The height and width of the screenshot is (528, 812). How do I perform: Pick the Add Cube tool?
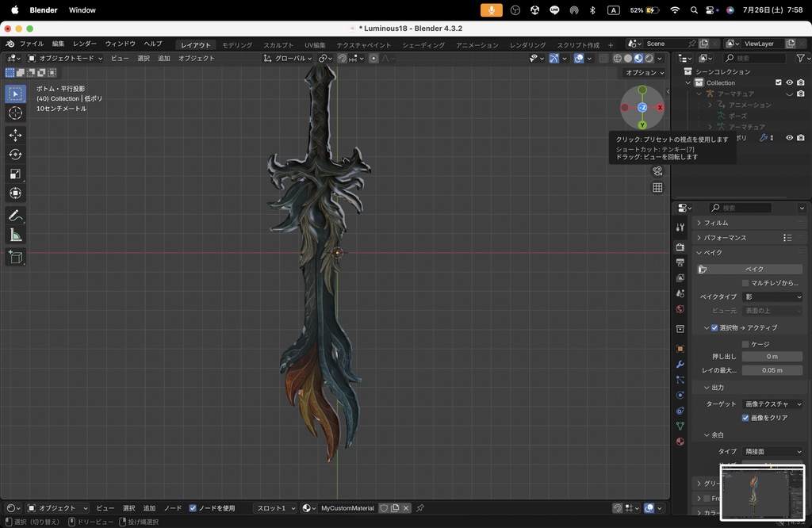point(15,257)
